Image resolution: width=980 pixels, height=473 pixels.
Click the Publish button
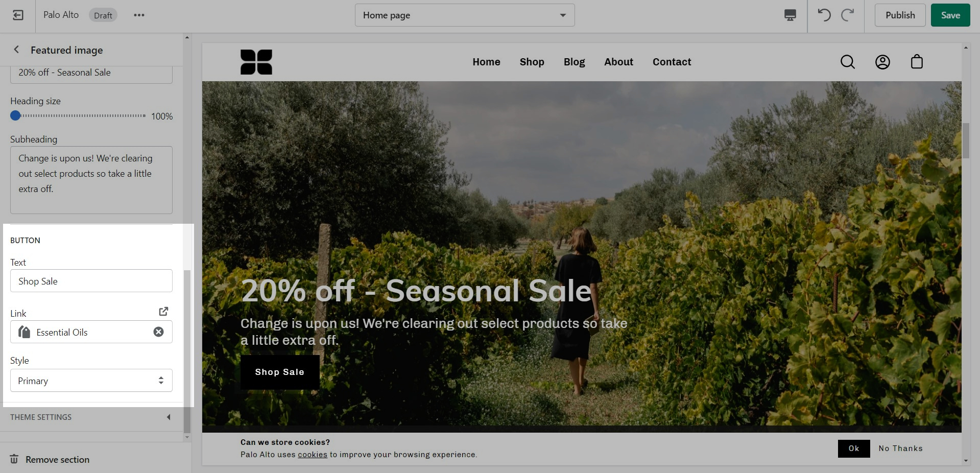(x=900, y=15)
